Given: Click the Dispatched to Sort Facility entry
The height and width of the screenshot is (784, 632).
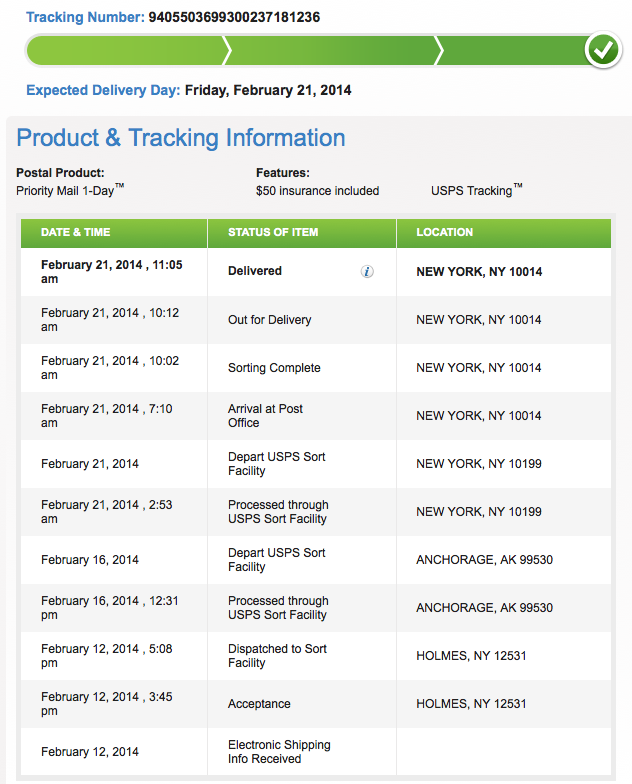Looking at the screenshot, I should 277,656.
